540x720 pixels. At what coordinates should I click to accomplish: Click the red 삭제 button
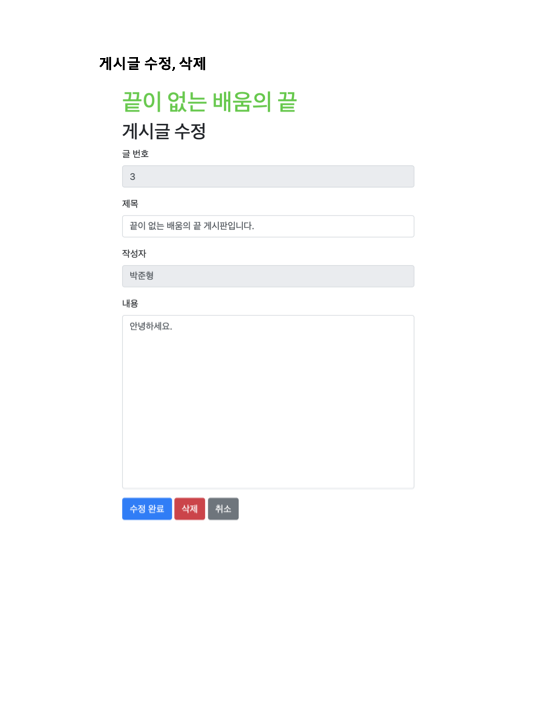190,509
